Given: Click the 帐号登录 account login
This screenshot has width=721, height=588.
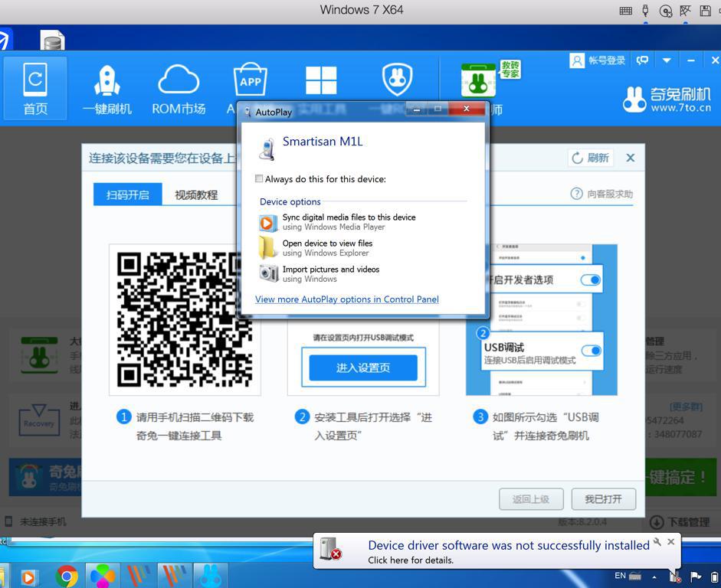Looking at the screenshot, I should pyautogui.click(x=598, y=60).
